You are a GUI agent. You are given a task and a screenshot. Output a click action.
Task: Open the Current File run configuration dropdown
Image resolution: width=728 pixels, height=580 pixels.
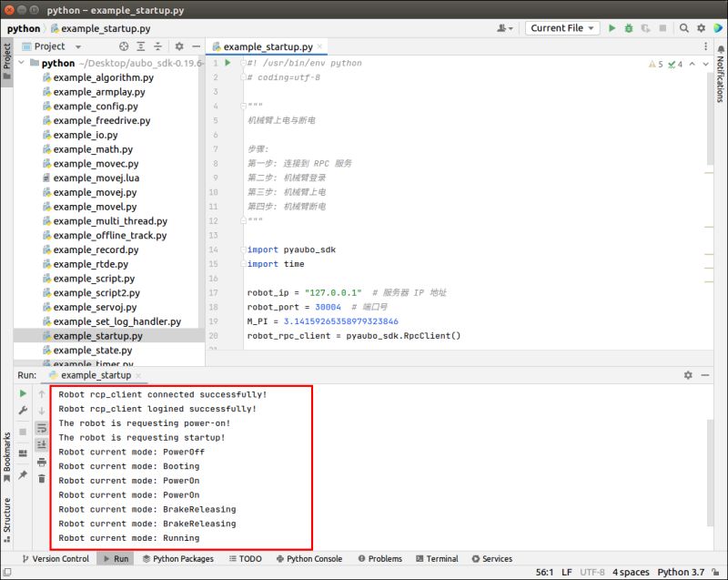[x=561, y=28]
